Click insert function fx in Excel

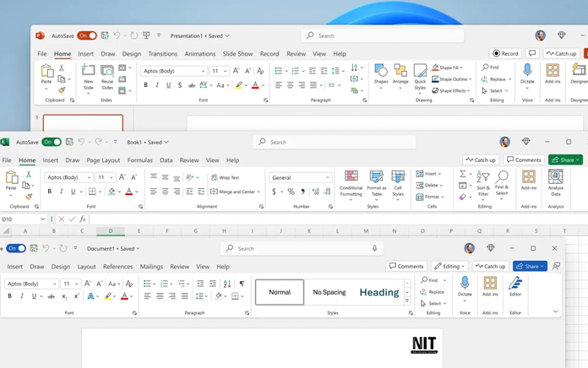coord(83,219)
